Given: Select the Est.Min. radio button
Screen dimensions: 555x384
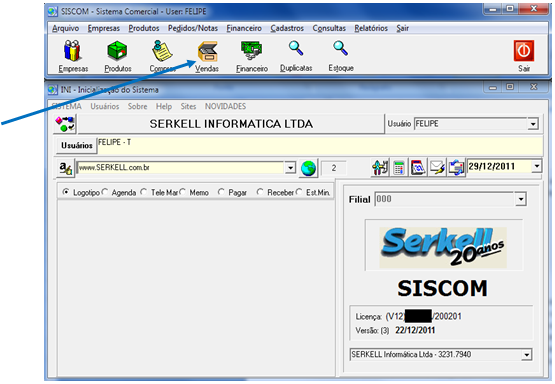Looking at the screenshot, I should click(299, 192).
